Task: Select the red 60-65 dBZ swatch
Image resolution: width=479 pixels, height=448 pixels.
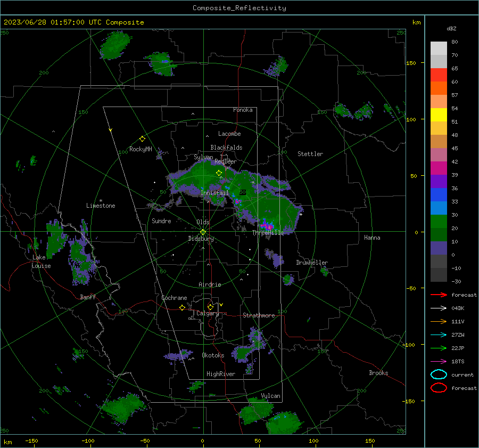Action: 439,75
